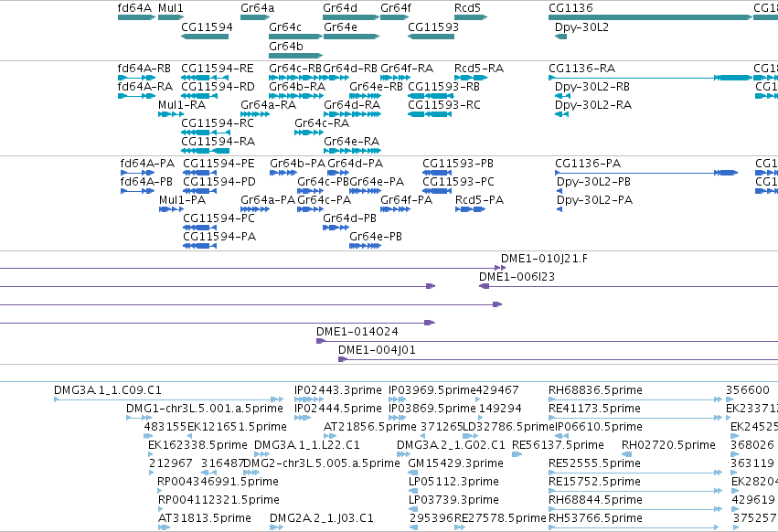Viewport: 778px width, 532px height.
Task: Click EST RE27578.5prime
Action: (x=500, y=519)
